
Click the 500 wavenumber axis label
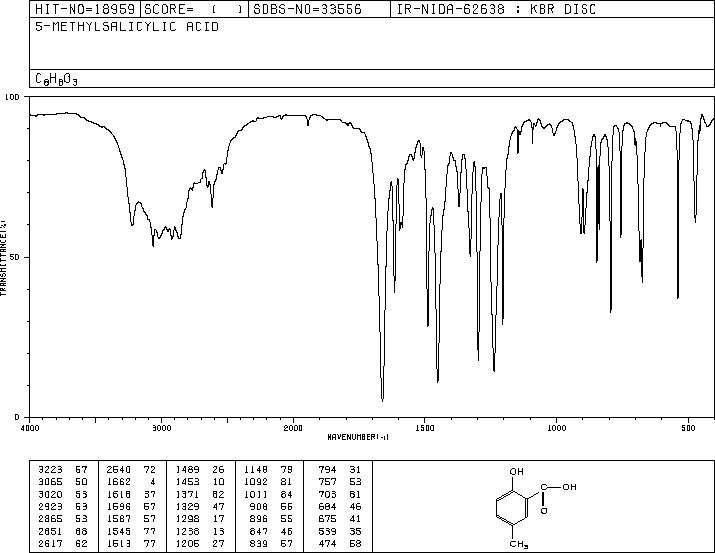coord(688,428)
